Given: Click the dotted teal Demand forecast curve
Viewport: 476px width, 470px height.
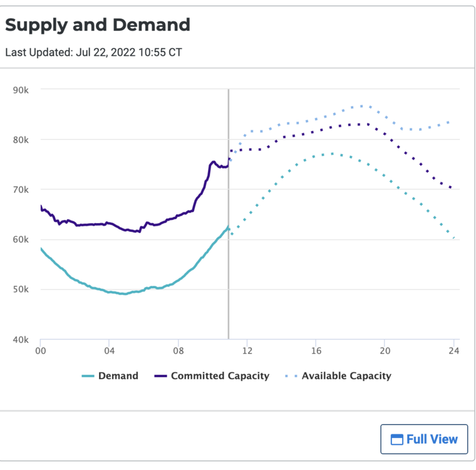Looking at the screenshot, I should tap(332, 154).
